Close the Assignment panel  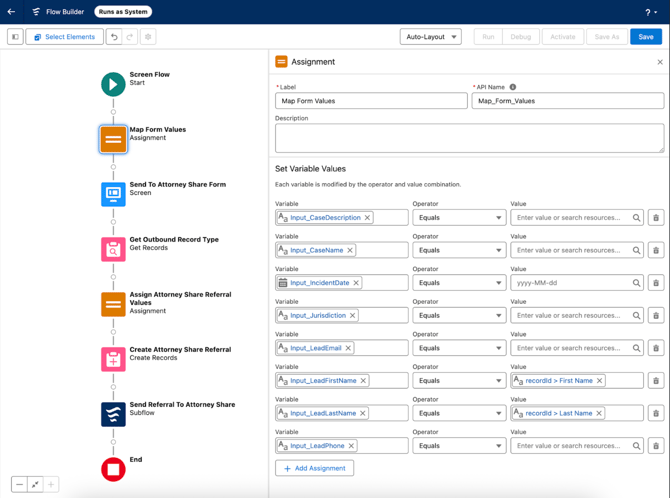660,62
